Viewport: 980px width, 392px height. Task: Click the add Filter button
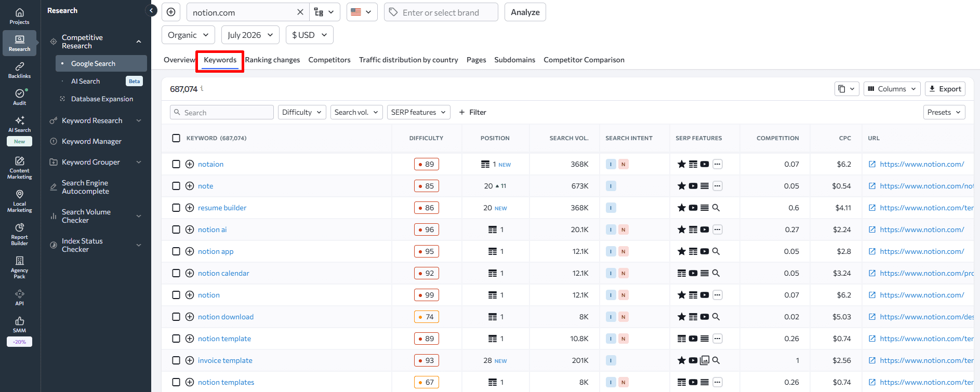pos(472,112)
